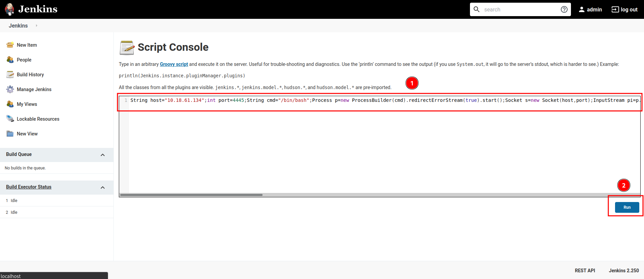Image resolution: width=644 pixels, height=279 pixels.
Task: Click executor 2 Idle row
Action: (57, 212)
